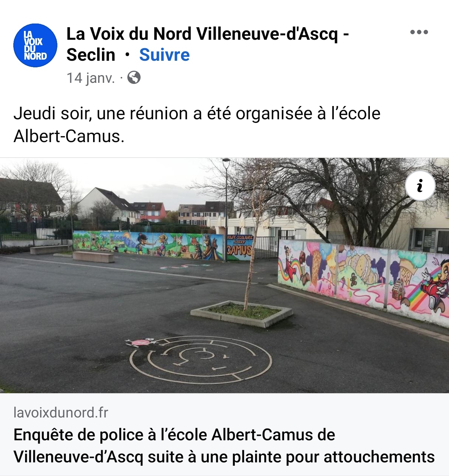Screen dimensions: 449x476
Task: Click the post caption about école Albert-Camus
Action: click(197, 125)
